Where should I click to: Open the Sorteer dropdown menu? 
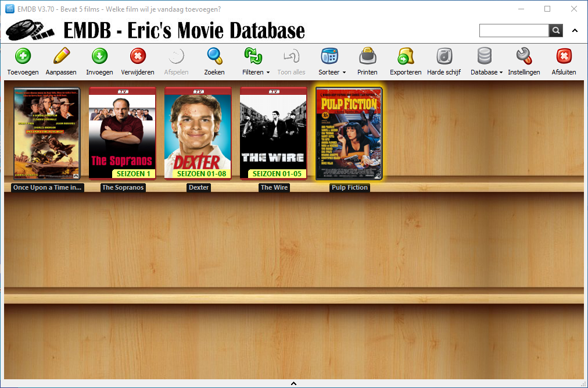[x=344, y=73]
